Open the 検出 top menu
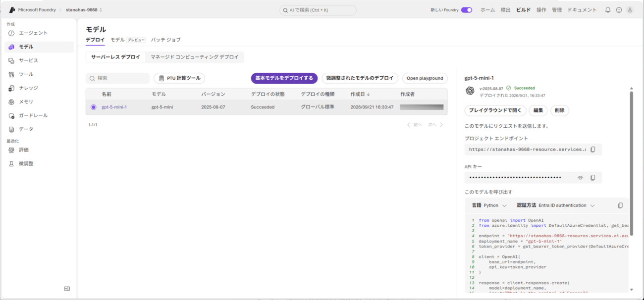The height and width of the screenshot is (300, 644). click(x=505, y=10)
